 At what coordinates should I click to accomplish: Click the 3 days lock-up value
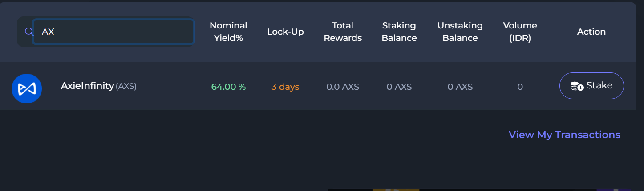(x=285, y=87)
